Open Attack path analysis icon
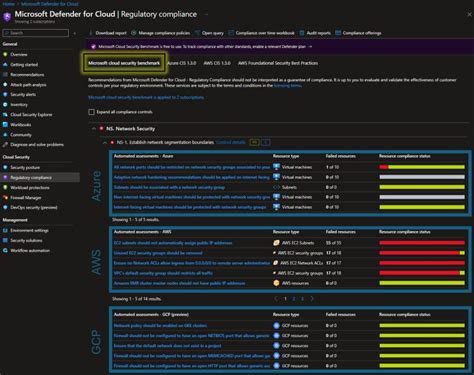474x375 pixels. point(5,84)
